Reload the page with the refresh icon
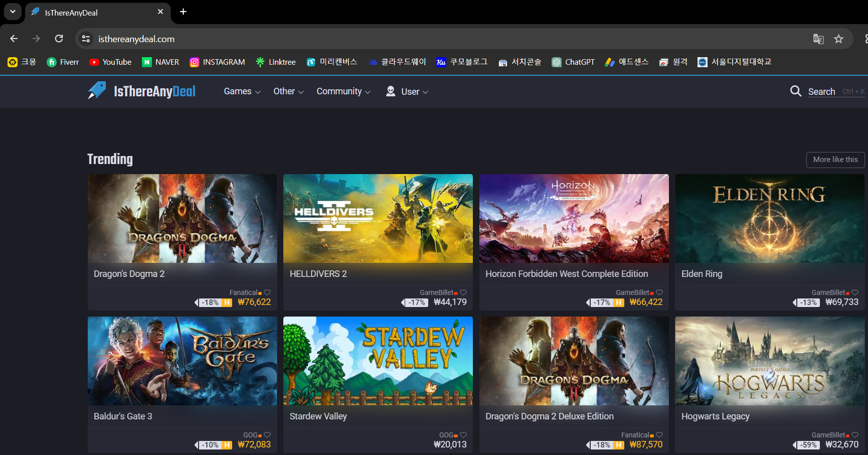868x455 pixels. pyautogui.click(x=59, y=39)
